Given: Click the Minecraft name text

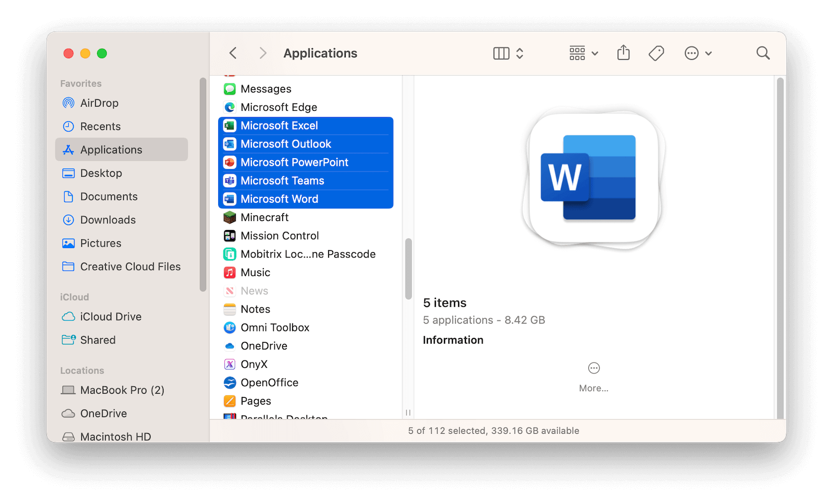Looking at the screenshot, I should click(264, 217).
